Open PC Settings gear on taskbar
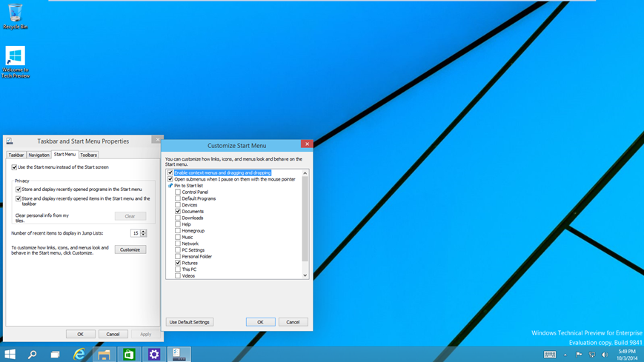Image resolution: width=644 pixels, height=362 pixels. [154, 354]
